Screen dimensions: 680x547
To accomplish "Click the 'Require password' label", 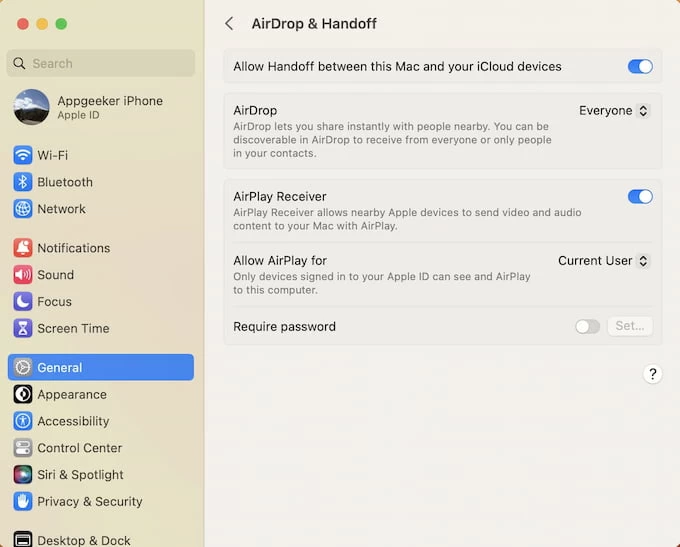I will click(x=284, y=326).
